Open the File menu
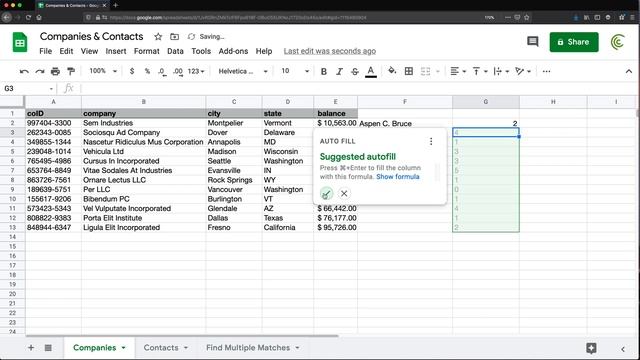Viewport: 640px width, 360px height. [45, 51]
